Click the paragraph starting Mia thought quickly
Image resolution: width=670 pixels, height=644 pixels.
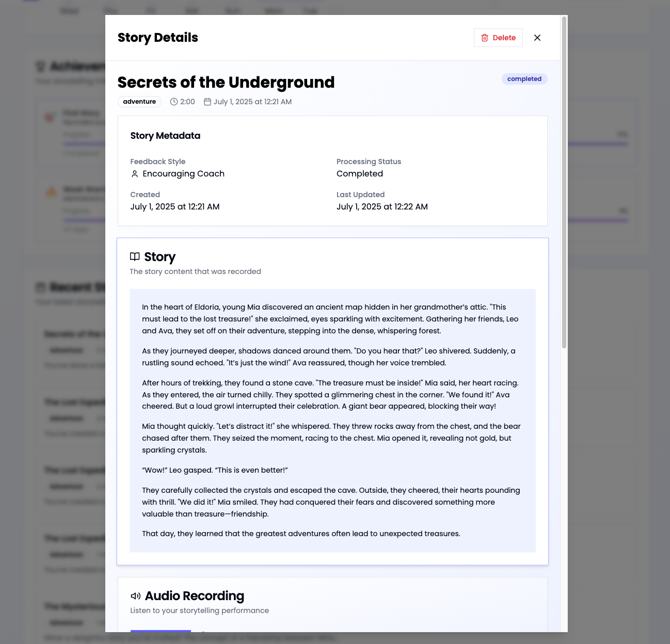[x=331, y=438]
